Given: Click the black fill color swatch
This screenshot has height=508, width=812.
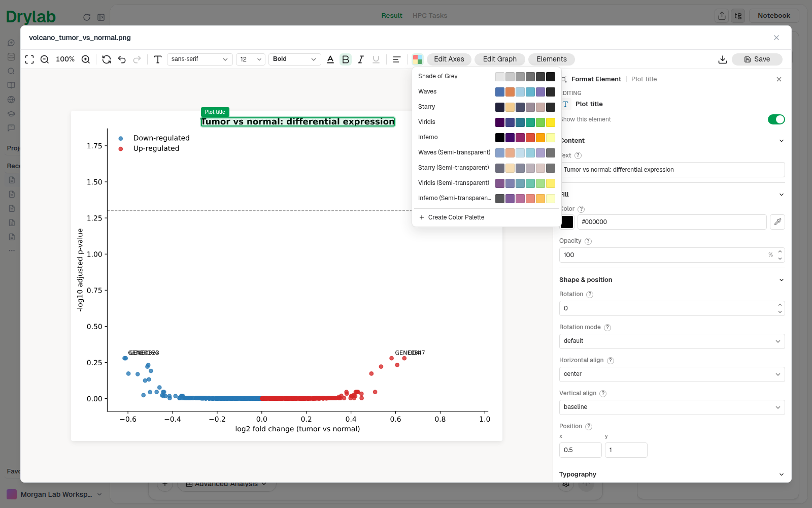Looking at the screenshot, I should (x=567, y=222).
